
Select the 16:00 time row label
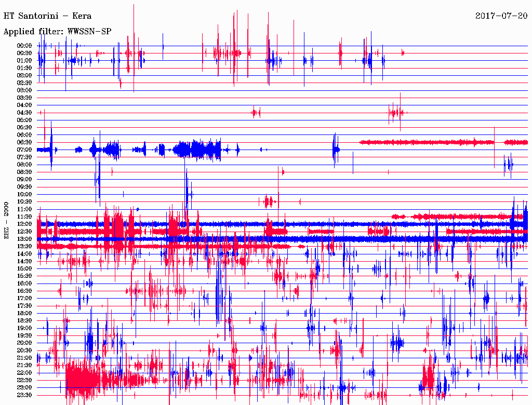24,283
